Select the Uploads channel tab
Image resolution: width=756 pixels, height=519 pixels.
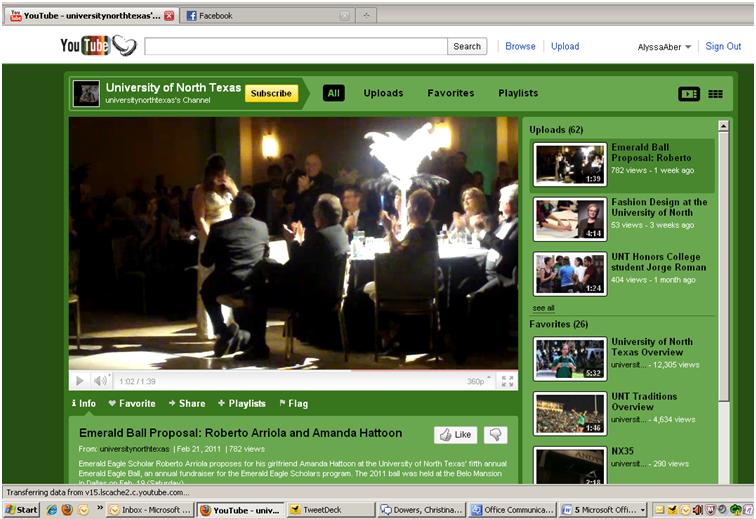click(x=383, y=93)
